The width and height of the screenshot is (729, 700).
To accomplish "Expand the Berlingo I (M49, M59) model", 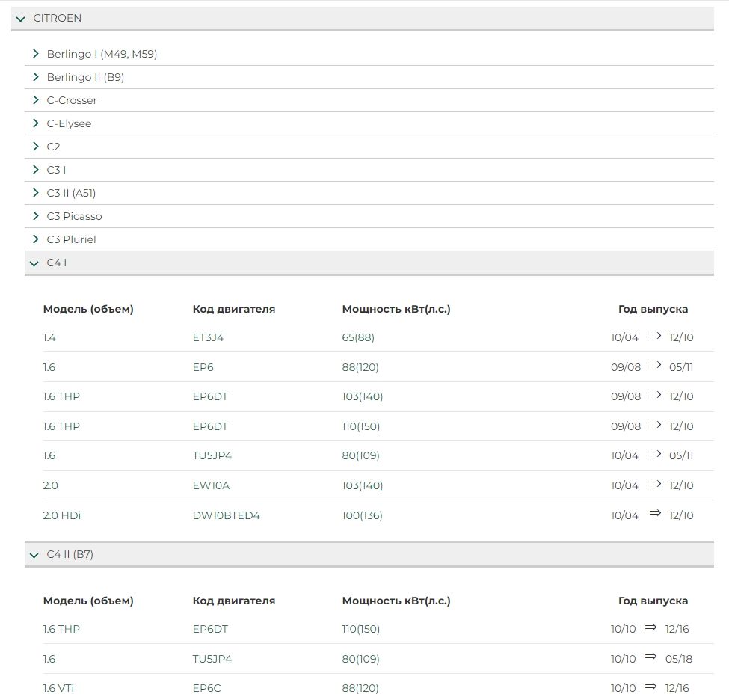I will (35, 54).
